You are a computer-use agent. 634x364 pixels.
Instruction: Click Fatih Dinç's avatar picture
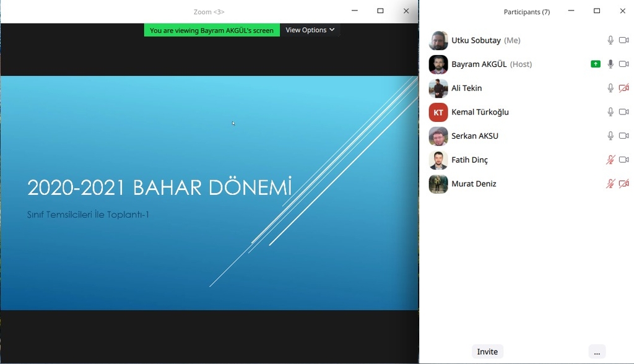(x=438, y=160)
